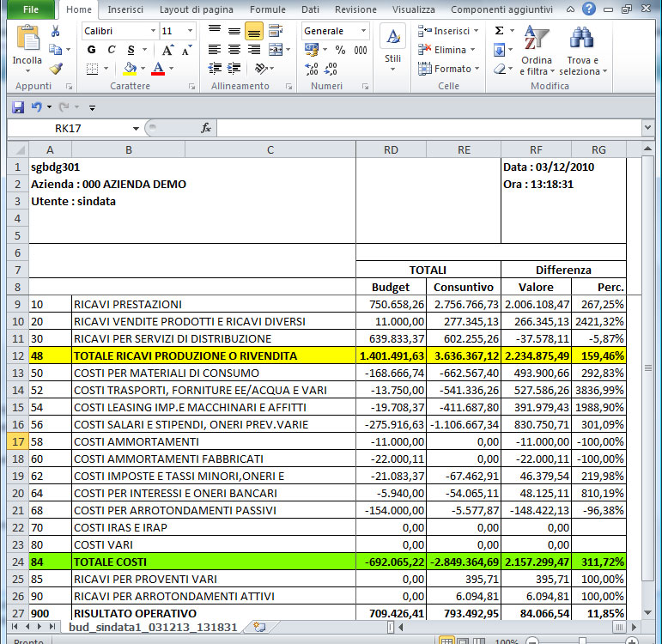This screenshot has width=662, height=644.
Task: Switch to Inserisci tab
Action: coord(125,9)
